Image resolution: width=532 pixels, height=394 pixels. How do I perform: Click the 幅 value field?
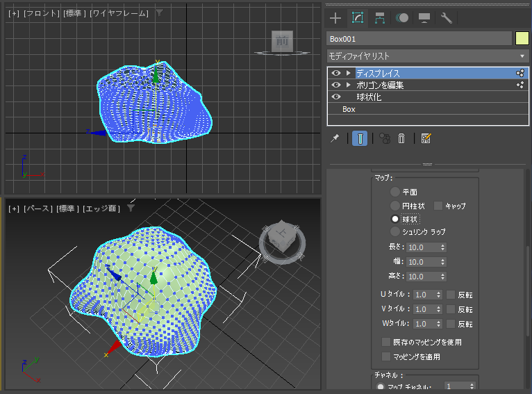click(423, 262)
